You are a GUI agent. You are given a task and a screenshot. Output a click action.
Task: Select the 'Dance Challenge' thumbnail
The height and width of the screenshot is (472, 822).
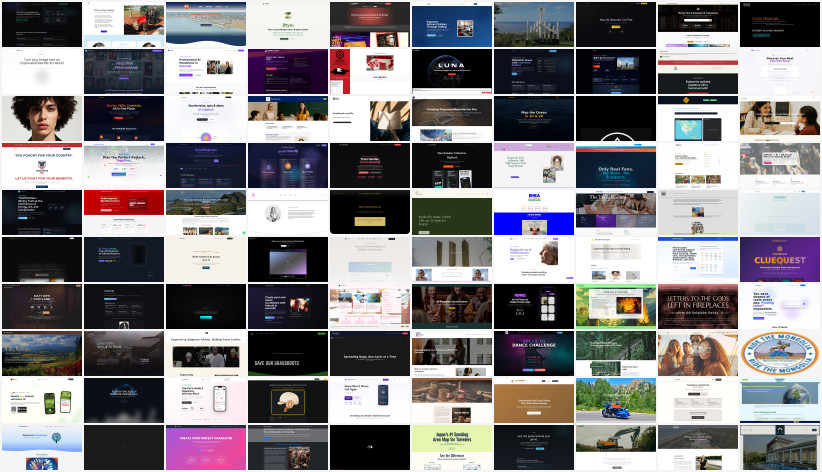point(534,353)
